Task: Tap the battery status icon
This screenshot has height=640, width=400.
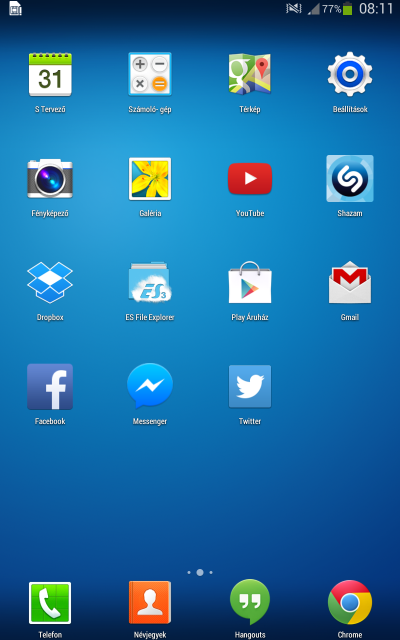Action: [347, 9]
